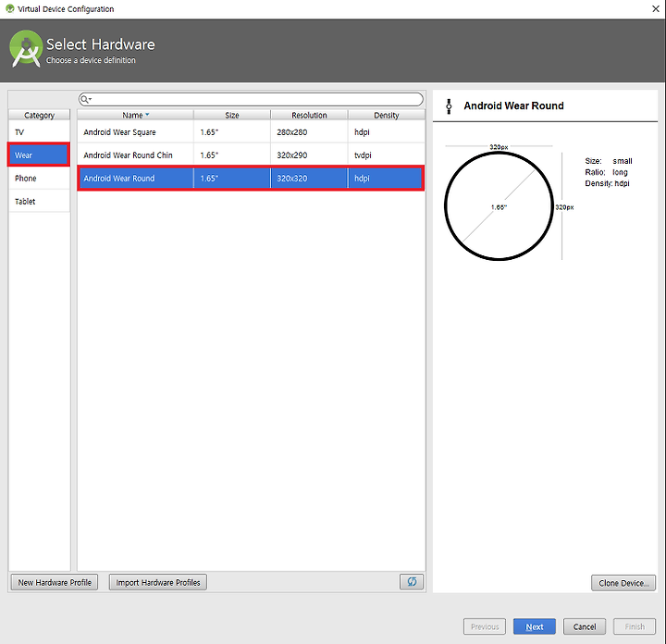Sort devices by Name column header
This screenshot has height=644, width=666.
[135, 115]
